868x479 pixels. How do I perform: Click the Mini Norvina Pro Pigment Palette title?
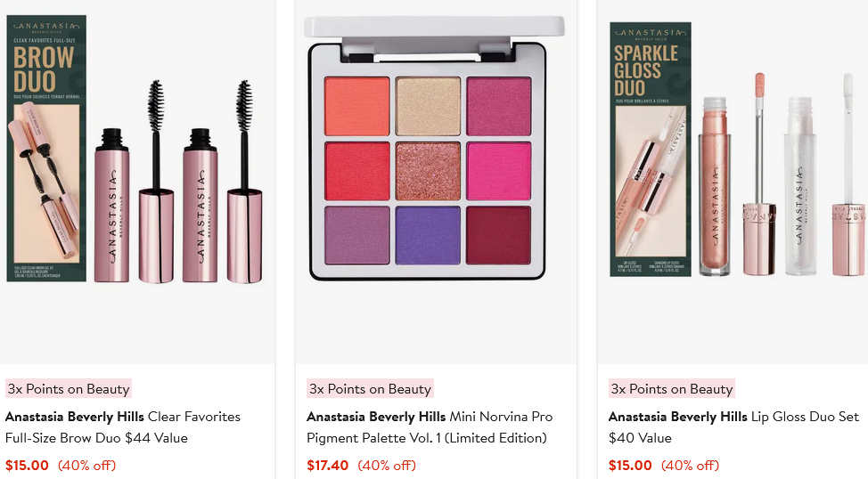tap(430, 427)
